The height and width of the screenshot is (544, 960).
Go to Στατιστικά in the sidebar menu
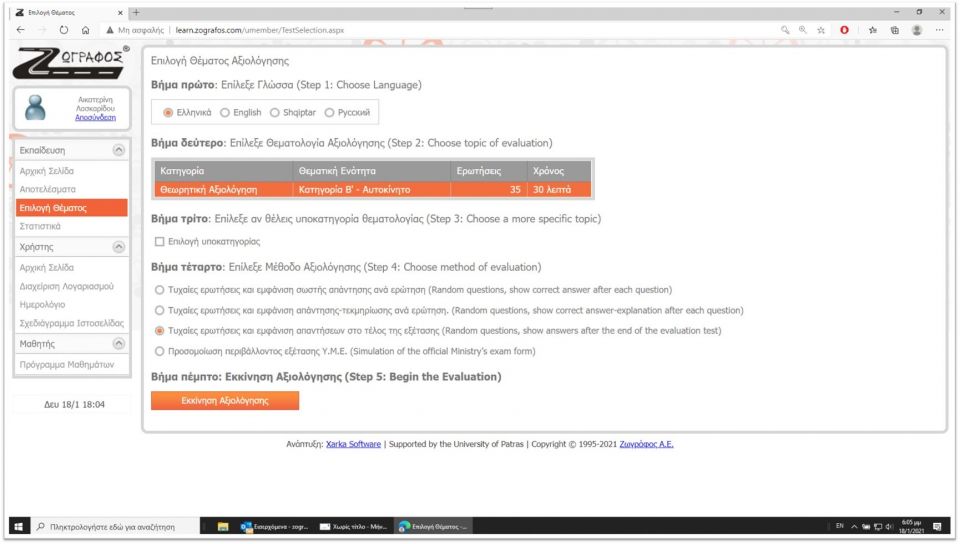click(x=41, y=226)
